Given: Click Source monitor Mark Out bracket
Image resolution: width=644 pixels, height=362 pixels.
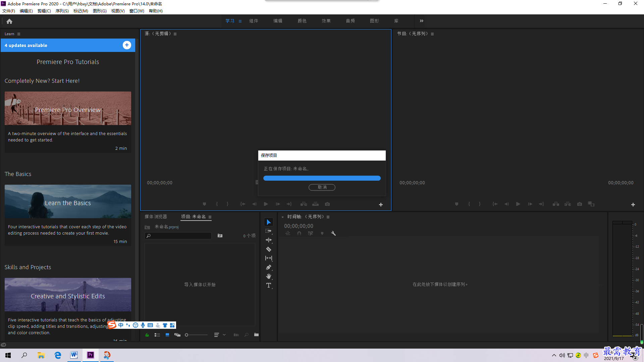Looking at the screenshot, I should point(227,204).
